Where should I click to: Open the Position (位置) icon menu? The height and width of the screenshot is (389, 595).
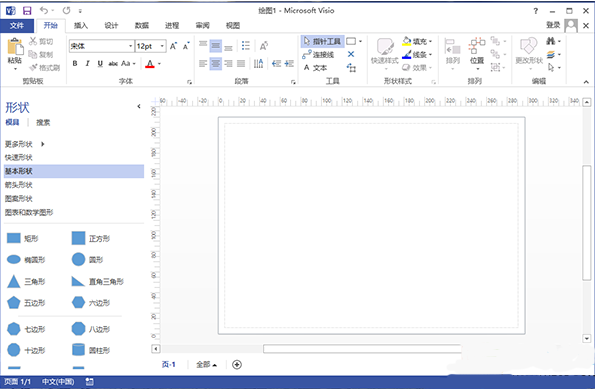(477, 47)
